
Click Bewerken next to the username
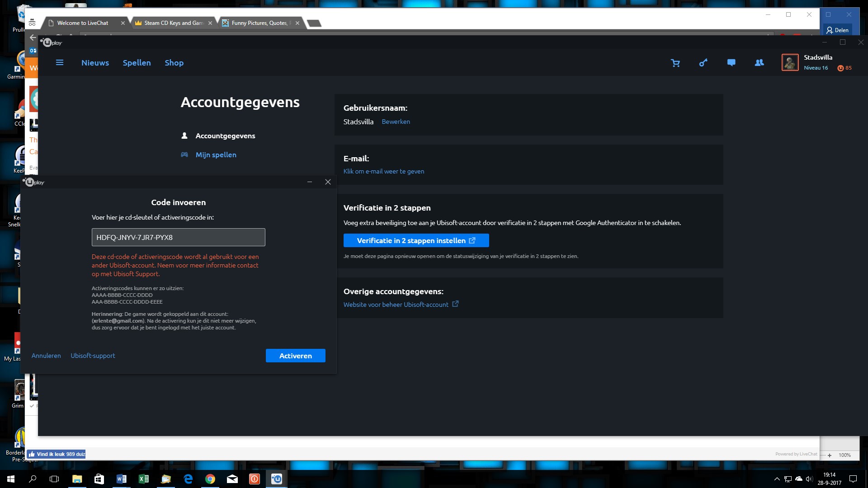tap(396, 122)
